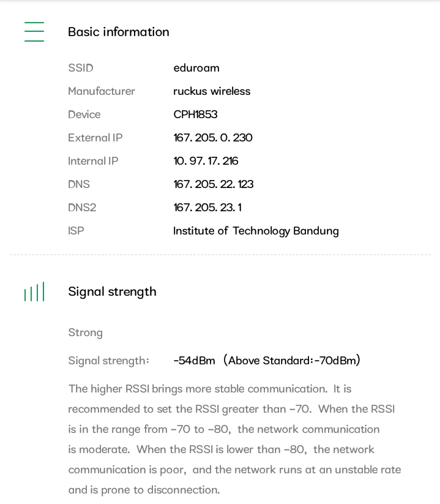
Task: Tap the ISP field label
Action: pyautogui.click(x=76, y=231)
